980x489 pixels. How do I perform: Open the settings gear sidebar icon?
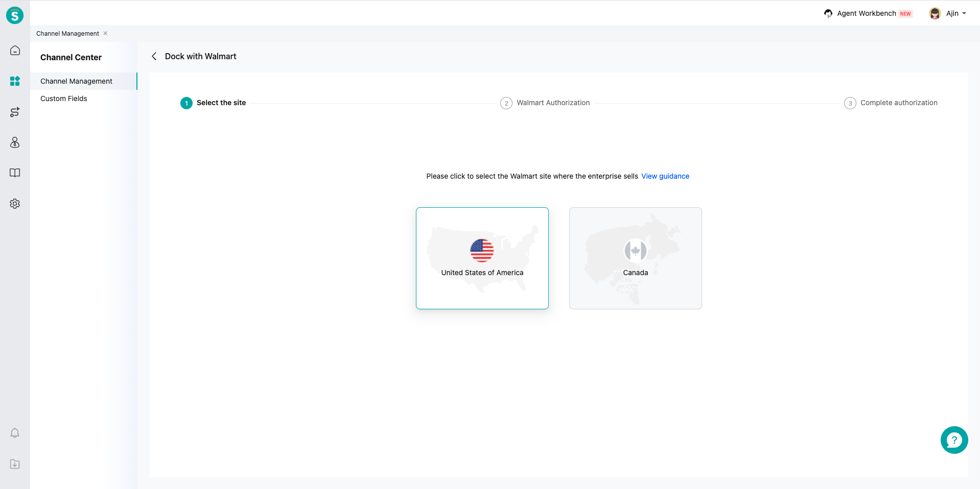pos(15,204)
